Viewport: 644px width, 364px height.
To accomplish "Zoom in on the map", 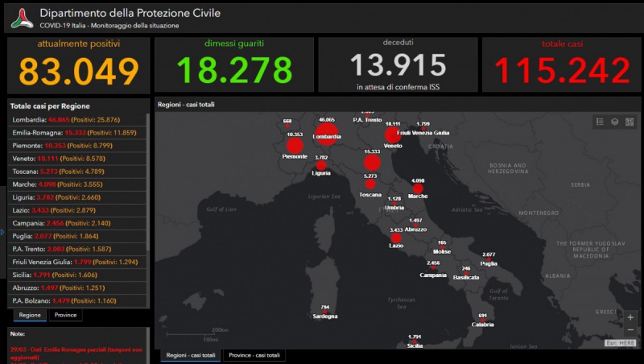I will coord(630,317).
